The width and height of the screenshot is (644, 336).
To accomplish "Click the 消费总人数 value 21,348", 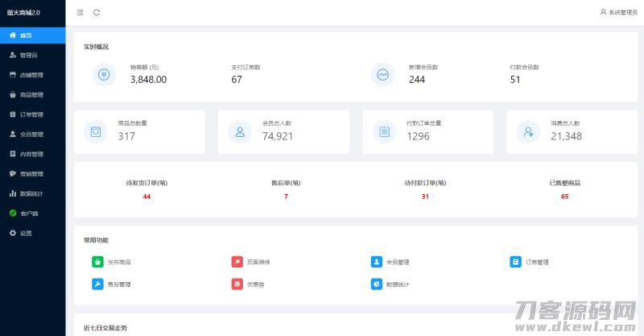I will point(567,136).
